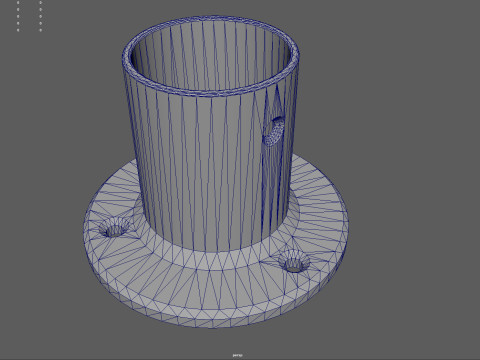Click the left bolt hole on the flange
This screenshot has height=360, width=480.
pyautogui.click(x=114, y=228)
